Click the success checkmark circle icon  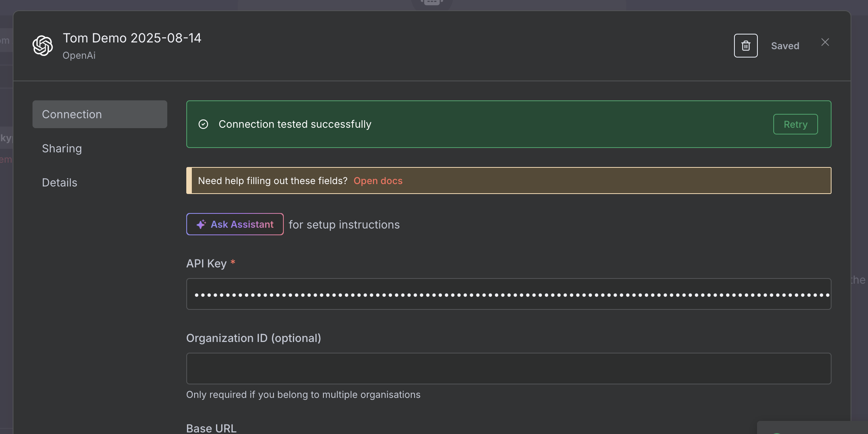(x=203, y=124)
